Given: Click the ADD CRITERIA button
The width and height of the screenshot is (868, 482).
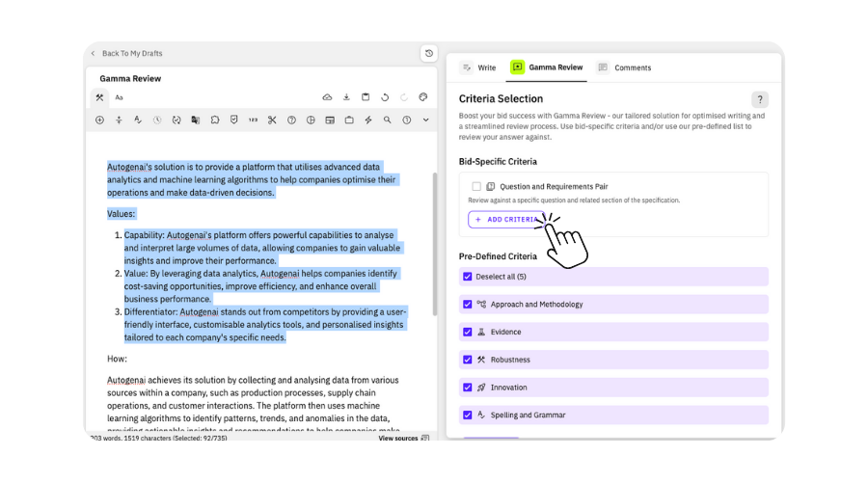Looking at the screenshot, I should click(x=507, y=220).
